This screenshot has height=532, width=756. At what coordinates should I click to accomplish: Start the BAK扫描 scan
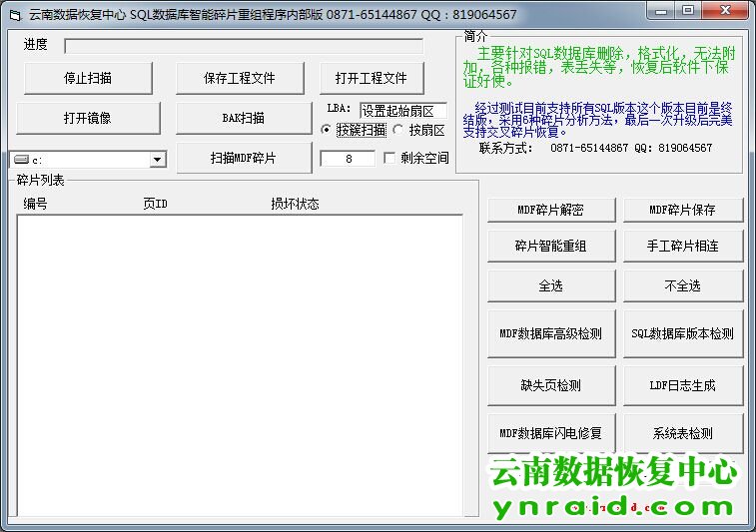pyautogui.click(x=244, y=118)
